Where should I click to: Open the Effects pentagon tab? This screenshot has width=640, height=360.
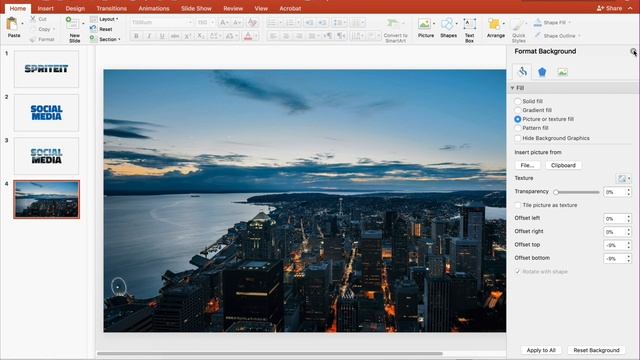coord(542,72)
